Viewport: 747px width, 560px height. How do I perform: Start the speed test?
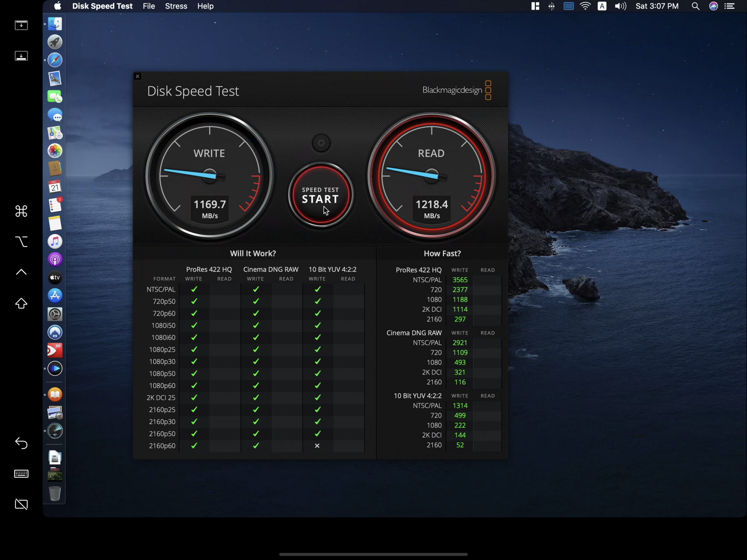point(320,195)
